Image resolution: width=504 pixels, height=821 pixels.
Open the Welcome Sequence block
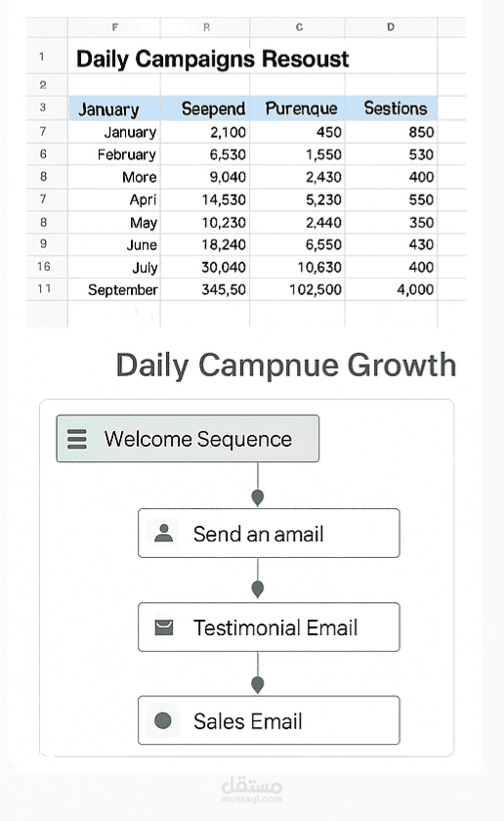pos(188,439)
